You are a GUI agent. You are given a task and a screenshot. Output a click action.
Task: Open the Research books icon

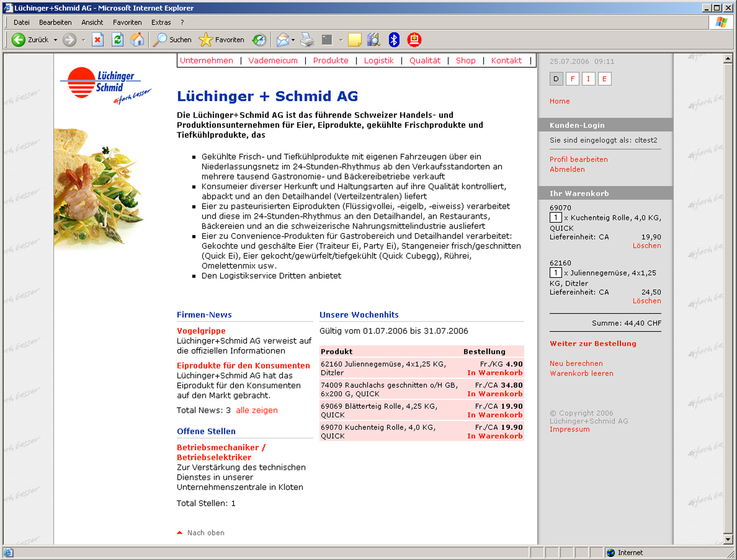[x=374, y=40]
